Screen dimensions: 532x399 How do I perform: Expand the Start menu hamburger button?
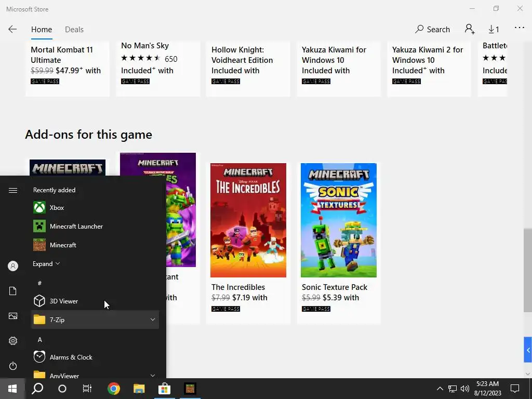[13, 190]
